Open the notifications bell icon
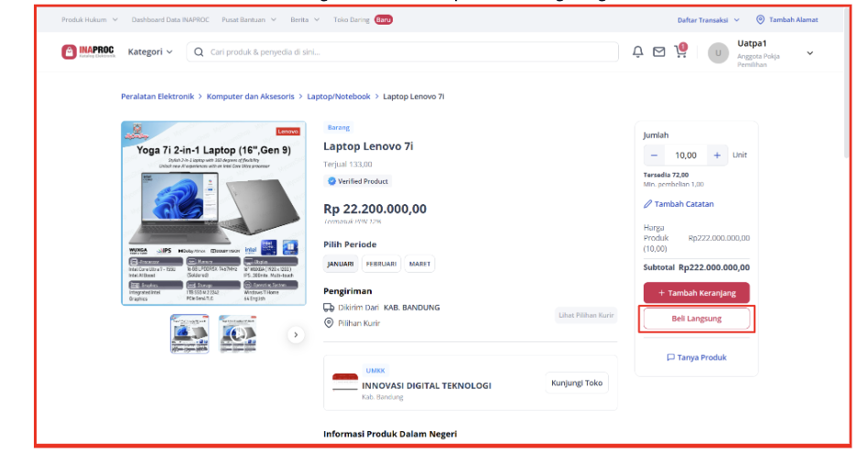This screenshot has height=454, width=868. tap(637, 52)
